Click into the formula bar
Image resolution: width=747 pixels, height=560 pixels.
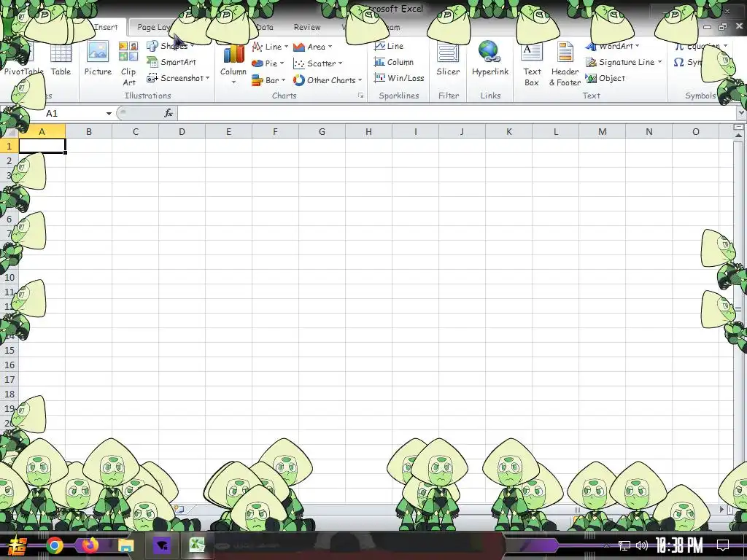(x=457, y=113)
